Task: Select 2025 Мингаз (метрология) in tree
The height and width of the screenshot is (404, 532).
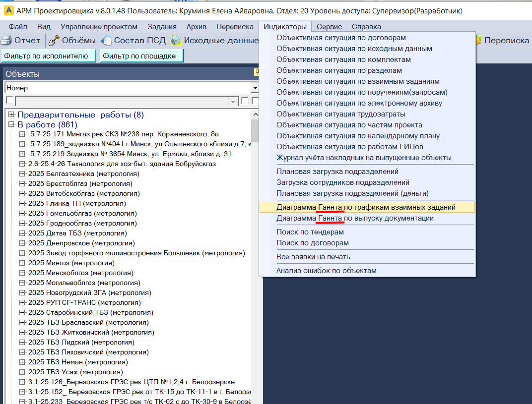Action: [x=71, y=263]
